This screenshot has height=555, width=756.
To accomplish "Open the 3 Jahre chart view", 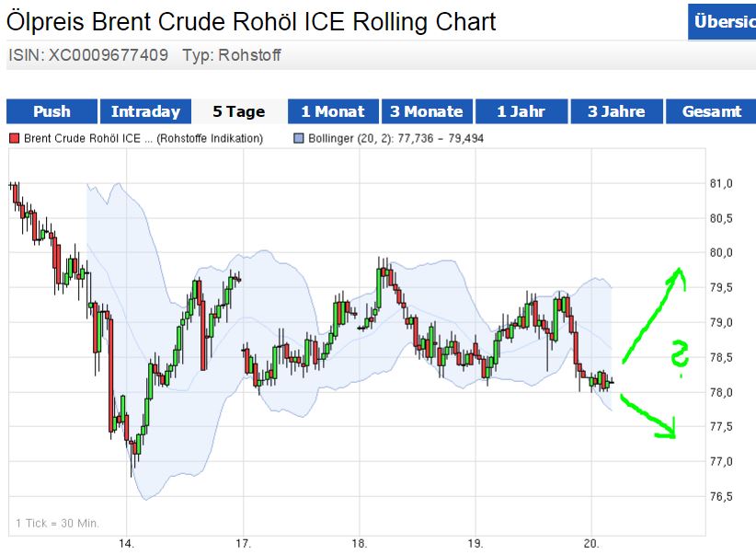I will [x=616, y=111].
